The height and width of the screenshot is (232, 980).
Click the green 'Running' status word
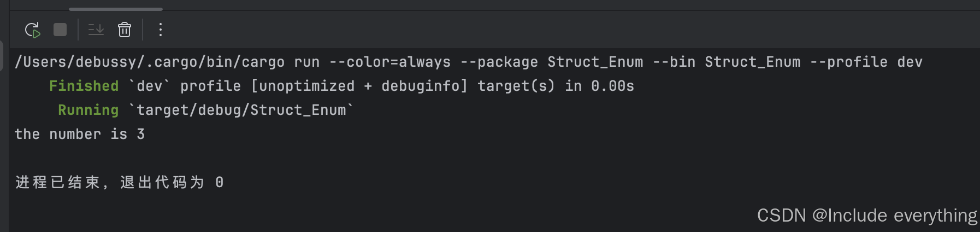pos(88,110)
